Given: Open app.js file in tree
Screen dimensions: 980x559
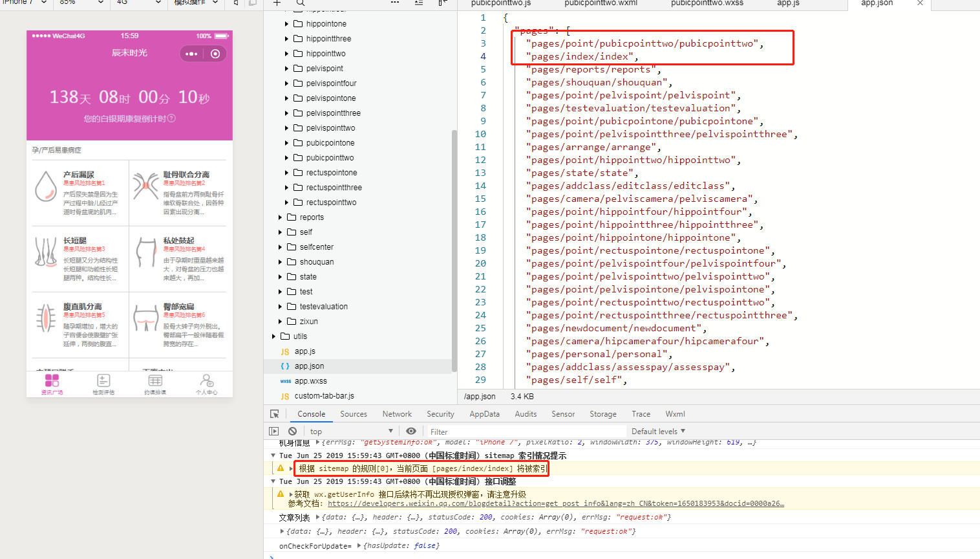Looking at the screenshot, I should (x=305, y=351).
